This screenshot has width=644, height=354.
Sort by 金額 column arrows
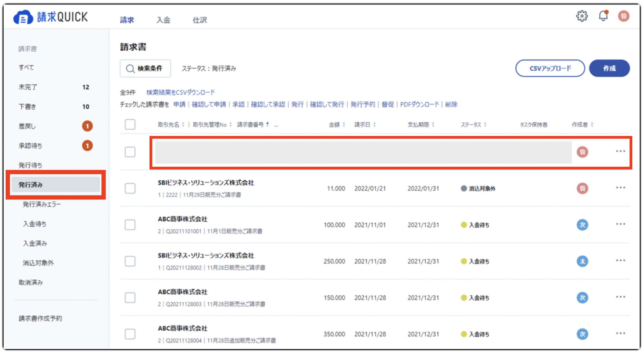coord(344,125)
